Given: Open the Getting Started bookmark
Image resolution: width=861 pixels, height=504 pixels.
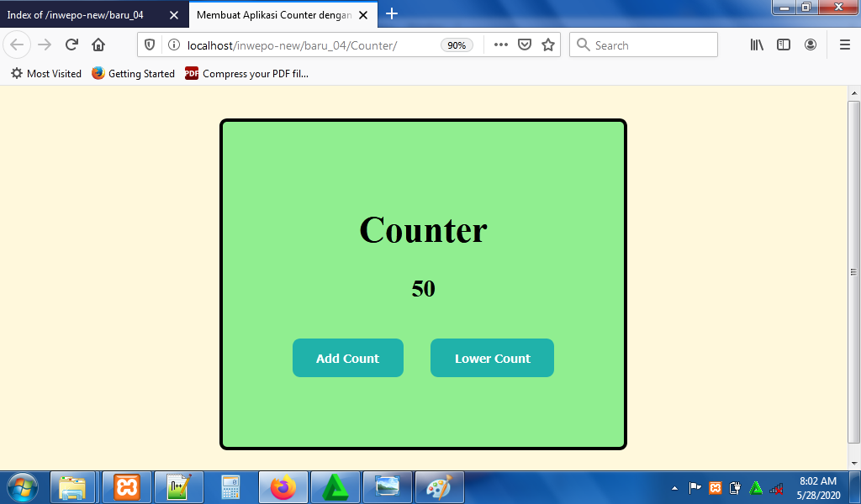Looking at the screenshot, I should (133, 73).
